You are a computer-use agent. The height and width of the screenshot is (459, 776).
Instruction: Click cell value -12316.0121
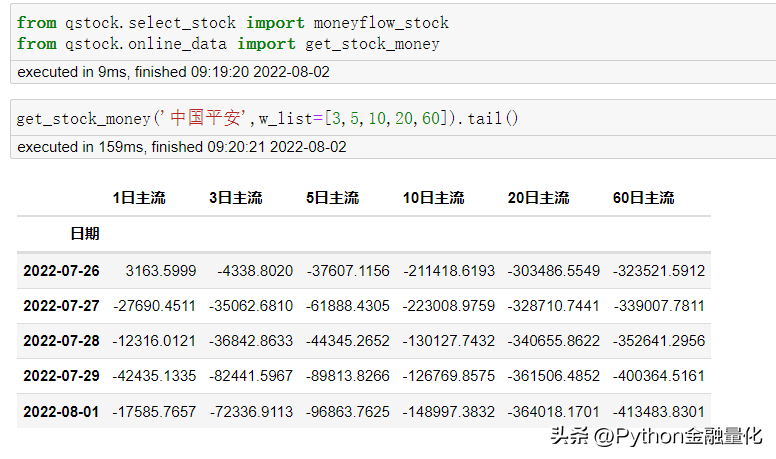coord(154,341)
